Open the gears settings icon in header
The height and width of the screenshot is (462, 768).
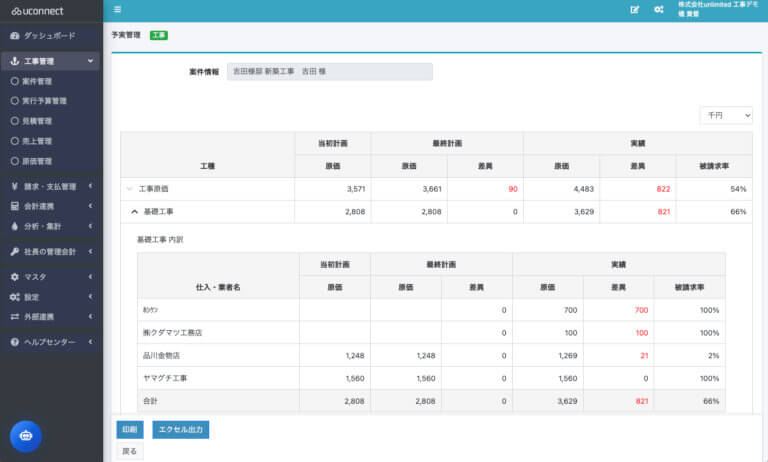659,9
